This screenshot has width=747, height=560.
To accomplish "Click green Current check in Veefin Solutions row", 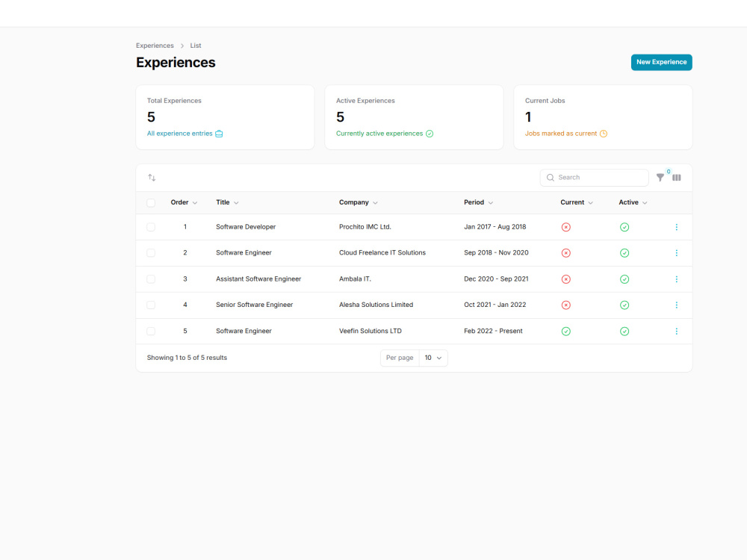I will (566, 331).
